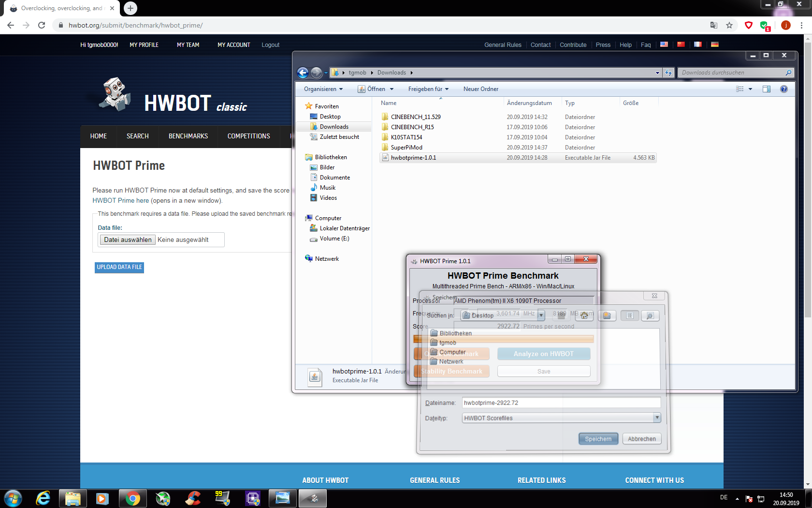
Task: Click UPLOAD DATA FILE button
Action: (119, 267)
